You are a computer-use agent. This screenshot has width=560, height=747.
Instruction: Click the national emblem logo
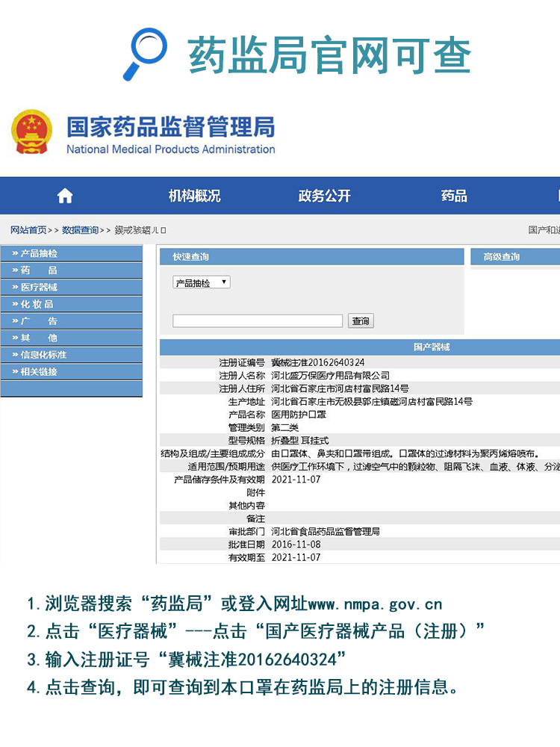[x=31, y=132]
